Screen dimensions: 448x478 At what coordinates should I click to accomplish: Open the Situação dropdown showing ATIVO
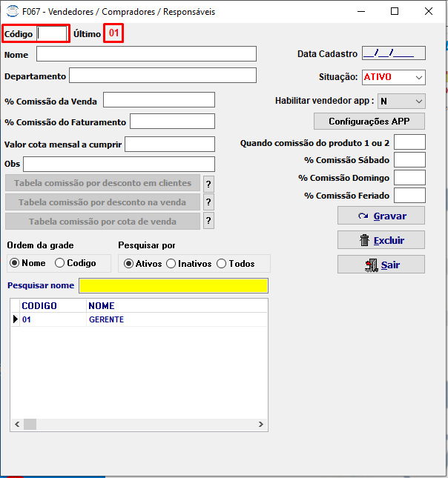click(394, 77)
